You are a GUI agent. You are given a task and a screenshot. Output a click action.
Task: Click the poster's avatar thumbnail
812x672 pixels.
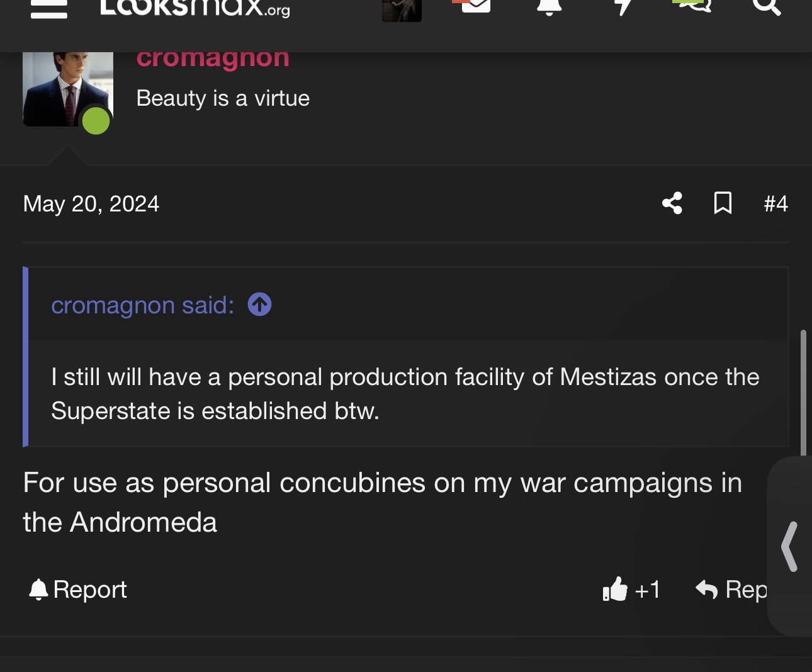click(x=68, y=89)
